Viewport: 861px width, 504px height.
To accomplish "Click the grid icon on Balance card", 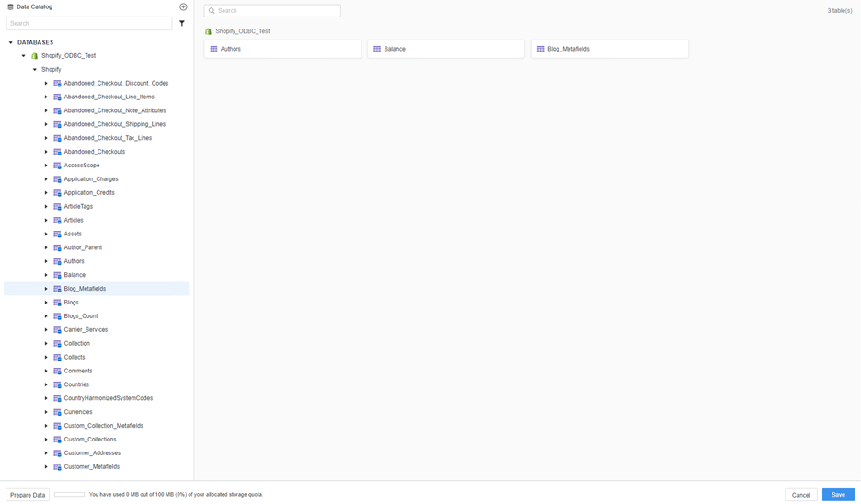I will click(377, 49).
